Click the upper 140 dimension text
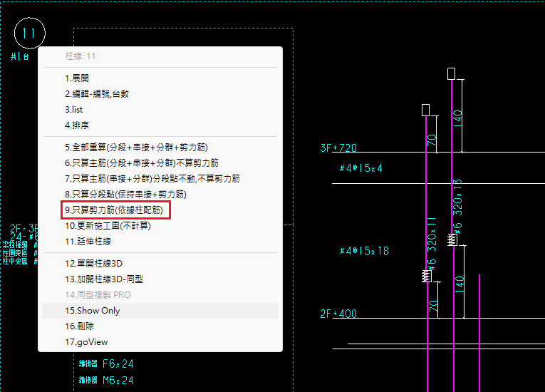 click(x=458, y=118)
